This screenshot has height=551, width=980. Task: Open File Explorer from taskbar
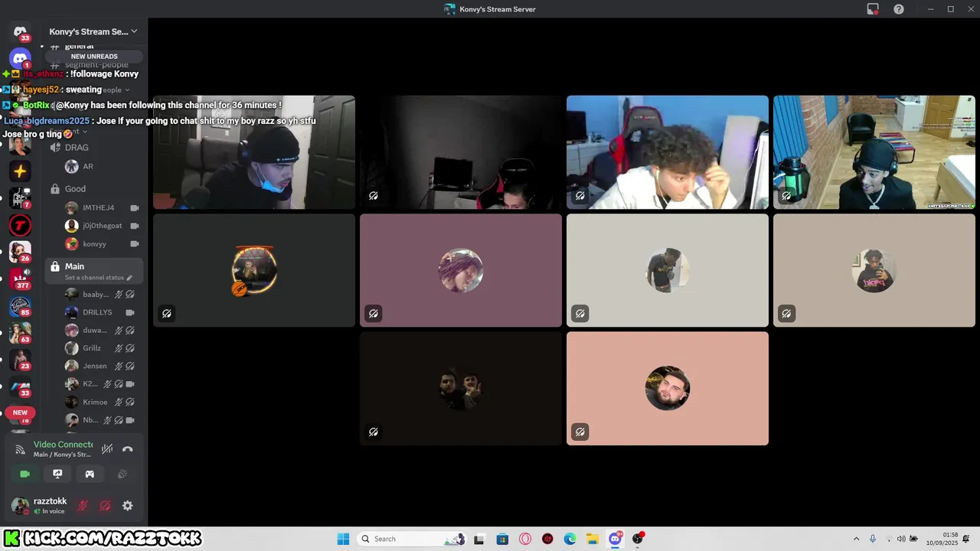tap(593, 539)
